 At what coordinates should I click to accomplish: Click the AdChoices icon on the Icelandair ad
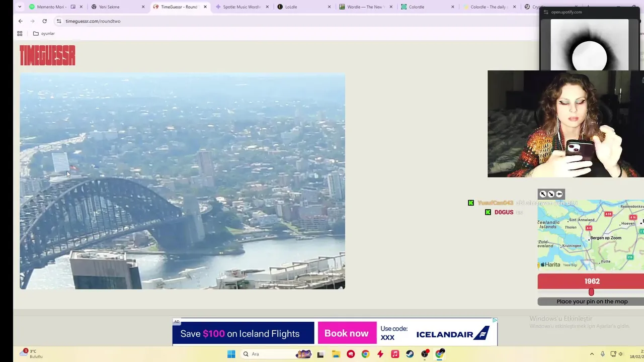pos(495,320)
